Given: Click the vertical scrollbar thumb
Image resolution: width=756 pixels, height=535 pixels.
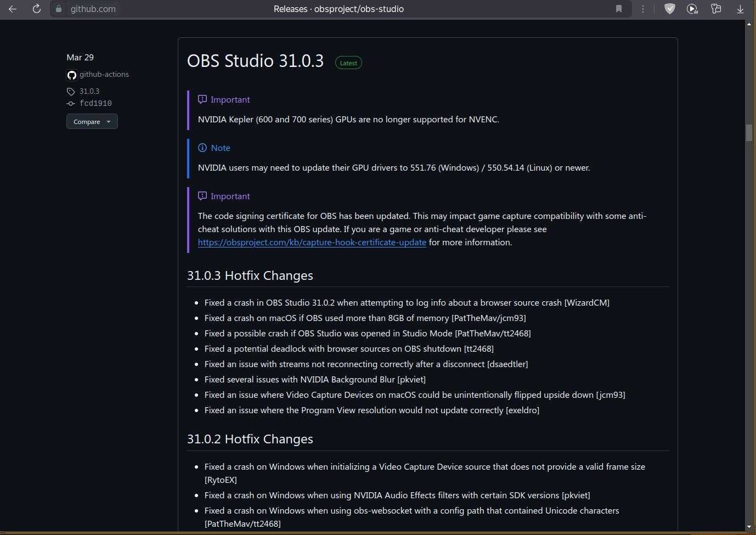Looking at the screenshot, I should click(x=749, y=133).
